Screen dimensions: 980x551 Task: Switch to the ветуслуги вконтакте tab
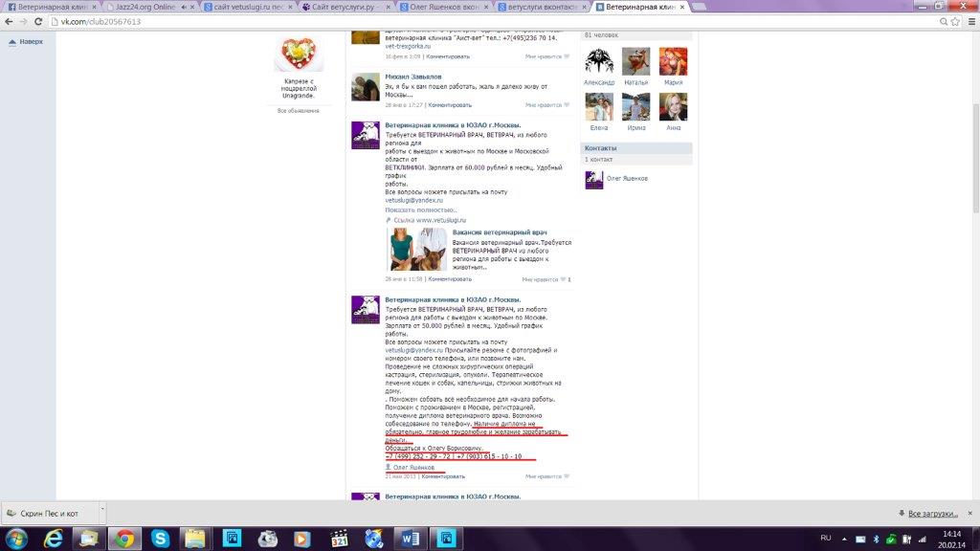tap(541, 7)
